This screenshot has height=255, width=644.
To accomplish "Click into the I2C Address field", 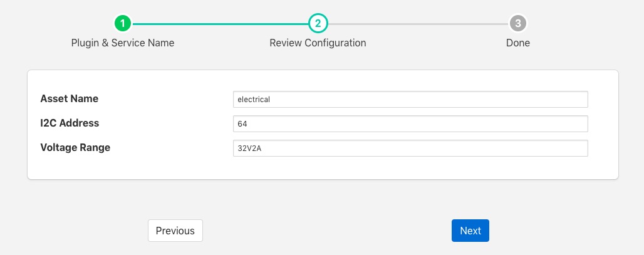I will [x=410, y=124].
